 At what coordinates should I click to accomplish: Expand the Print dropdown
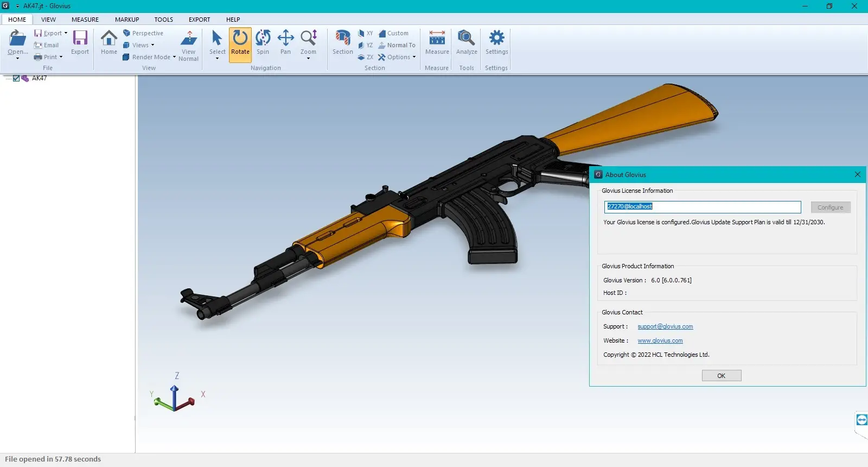[x=61, y=57]
